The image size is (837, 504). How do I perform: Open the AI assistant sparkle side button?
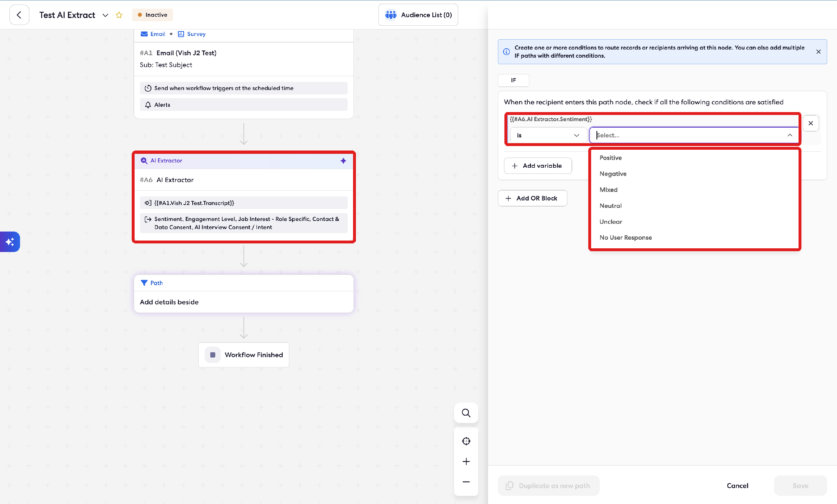point(10,242)
